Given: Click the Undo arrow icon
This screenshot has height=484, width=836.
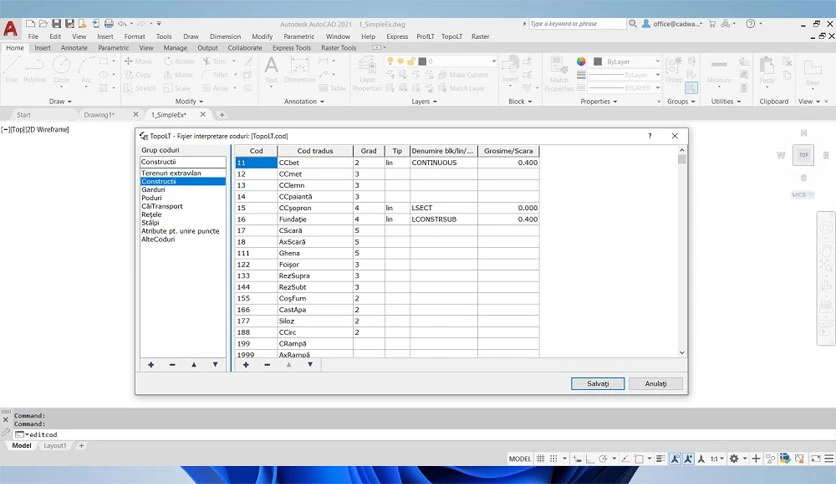Looking at the screenshot, I should click(122, 23).
